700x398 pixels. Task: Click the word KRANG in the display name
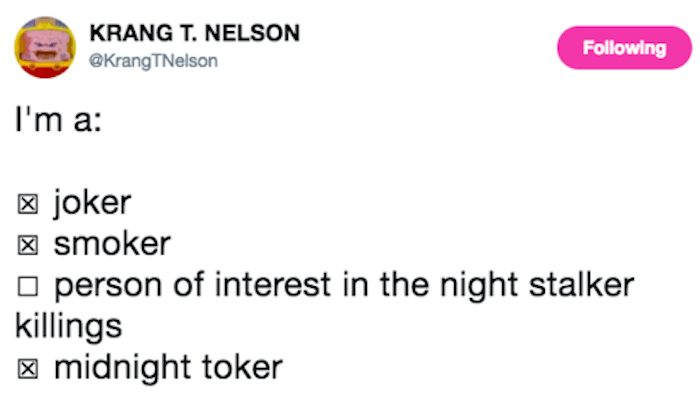(x=132, y=33)
